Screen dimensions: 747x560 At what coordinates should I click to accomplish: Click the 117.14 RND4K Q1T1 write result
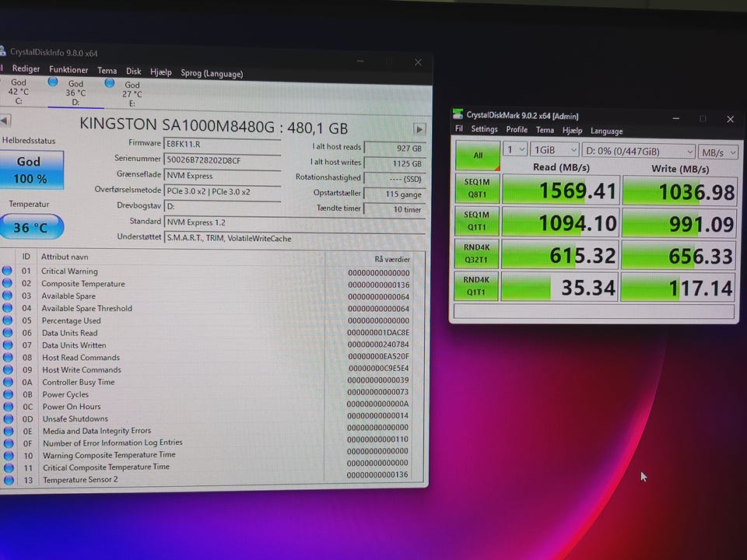pos(678,288)
